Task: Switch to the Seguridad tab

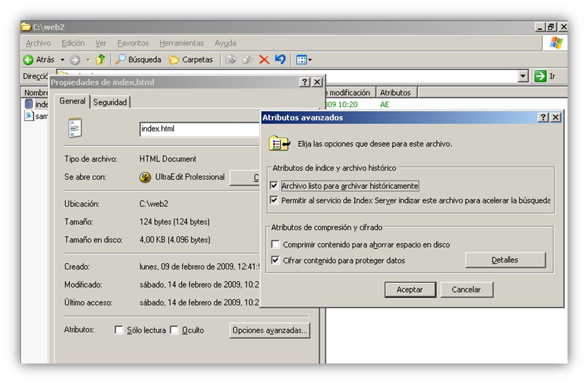Action: pyautogui.click(x=110, y=102)
